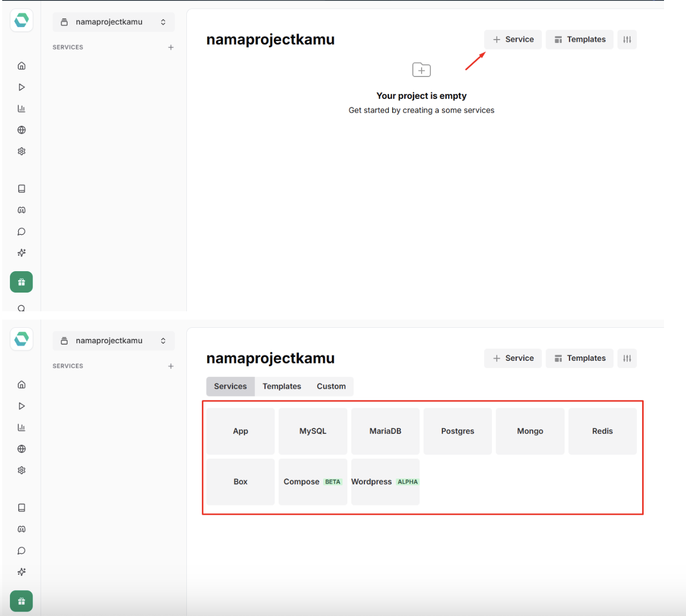This screenshot has height=616, width=686.
Task: Select the Compose BETA service card
Action: tap(313, 482)
